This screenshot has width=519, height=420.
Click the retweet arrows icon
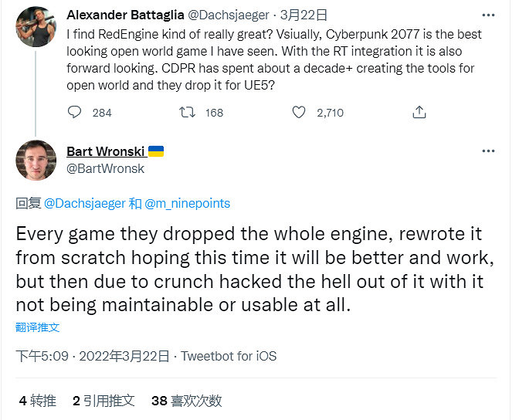tap(187, 113)
